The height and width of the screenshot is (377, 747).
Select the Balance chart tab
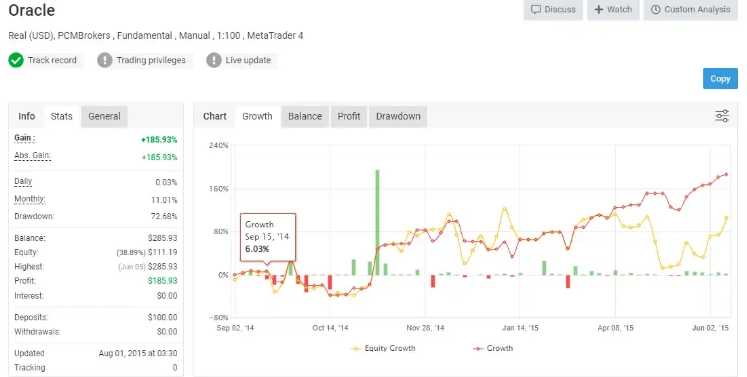click(305, 116)
